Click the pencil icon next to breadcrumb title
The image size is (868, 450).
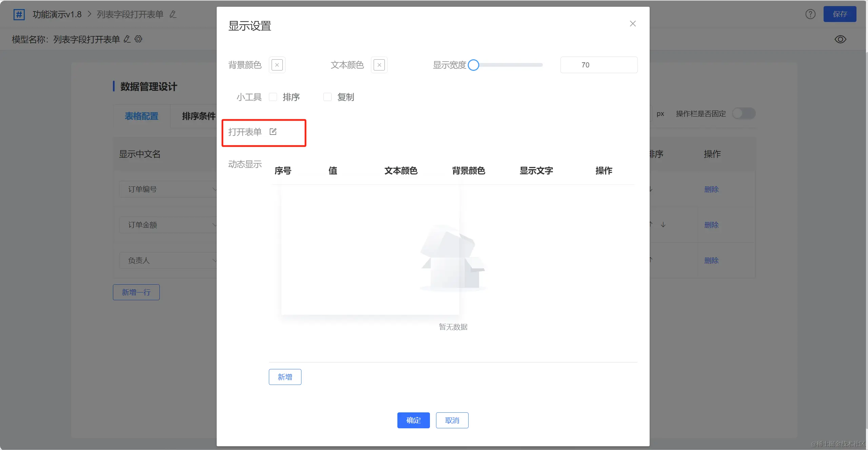pyautogui.click(x=173, y=15)
